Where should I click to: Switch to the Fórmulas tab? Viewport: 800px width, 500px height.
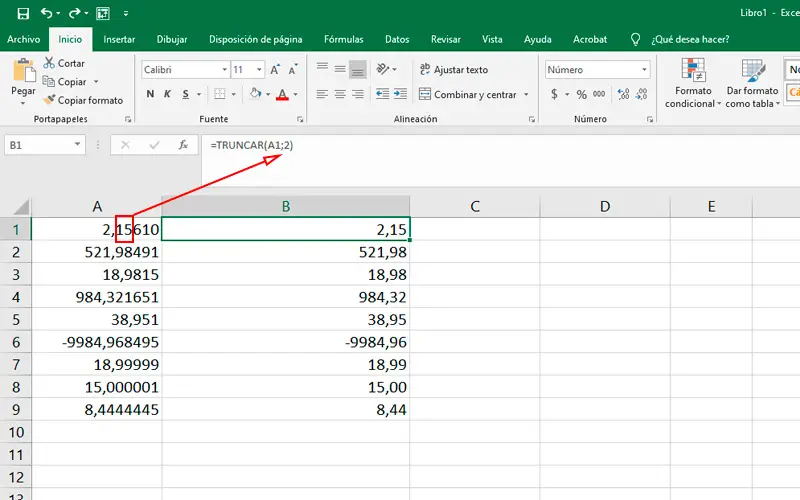(343, 39)
